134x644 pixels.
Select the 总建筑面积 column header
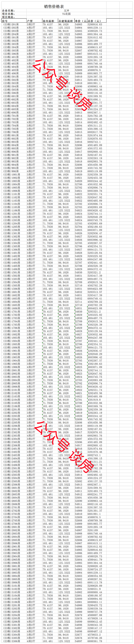click(66, 21)
